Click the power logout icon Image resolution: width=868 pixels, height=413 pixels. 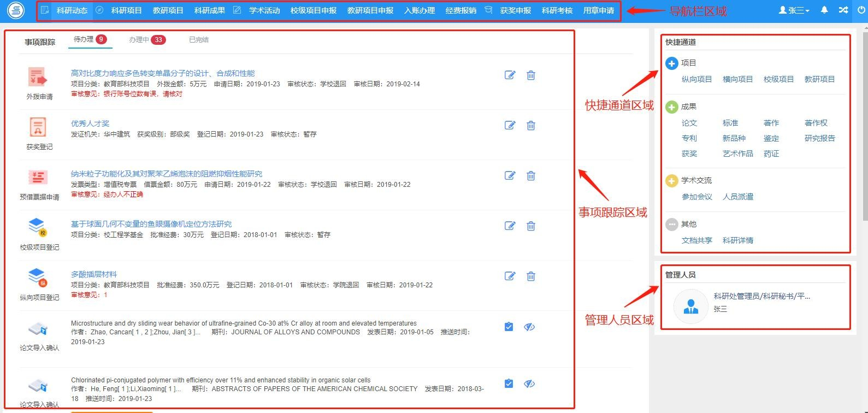pos(861,10)
